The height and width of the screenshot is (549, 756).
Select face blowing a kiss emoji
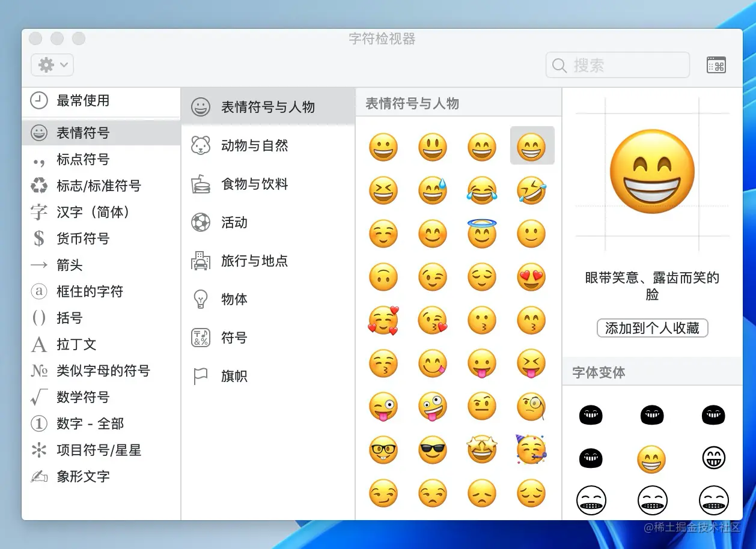[x=433, y=320]
